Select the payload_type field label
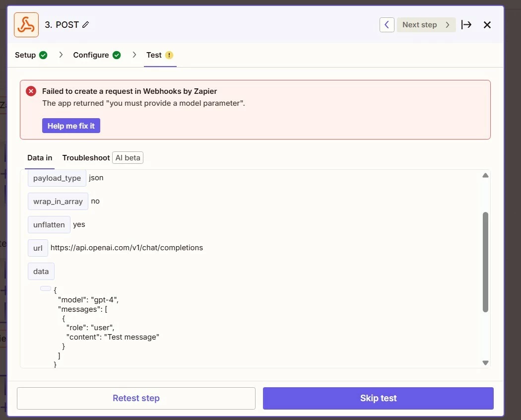This screenshot has height=420, width=521. point(57,178)
